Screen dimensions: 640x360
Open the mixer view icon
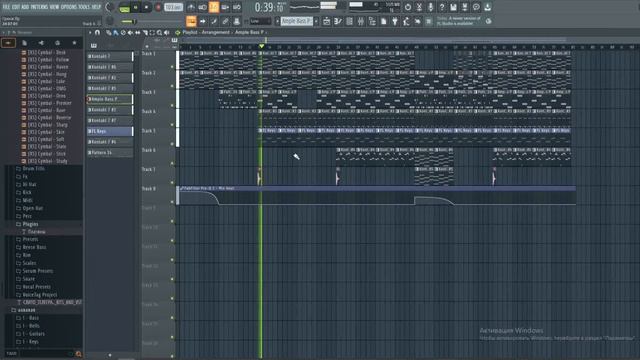(360, 21)
